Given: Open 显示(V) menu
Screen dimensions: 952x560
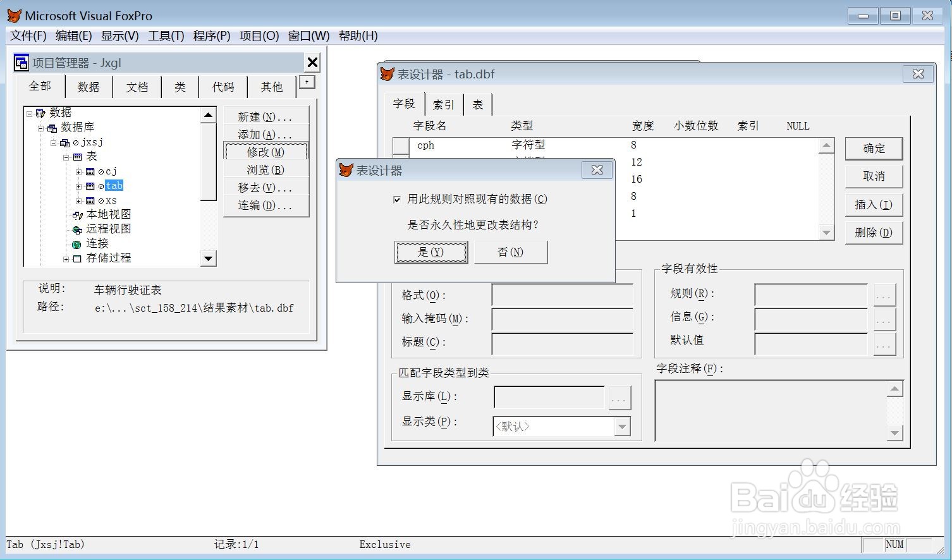Looking at the screenshot, I should pyautogui.click(x=120, y=36).
